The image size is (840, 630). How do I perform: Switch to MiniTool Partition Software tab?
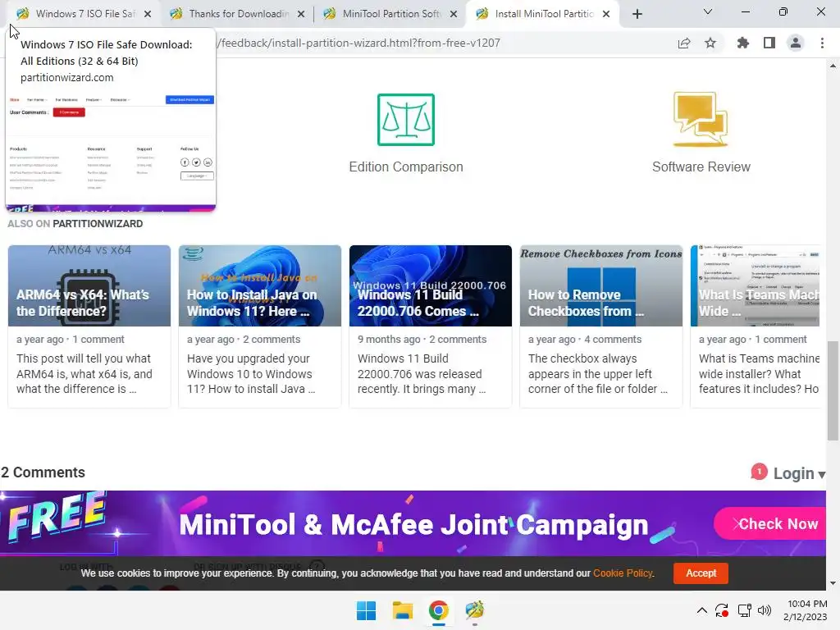pos(391,14)
